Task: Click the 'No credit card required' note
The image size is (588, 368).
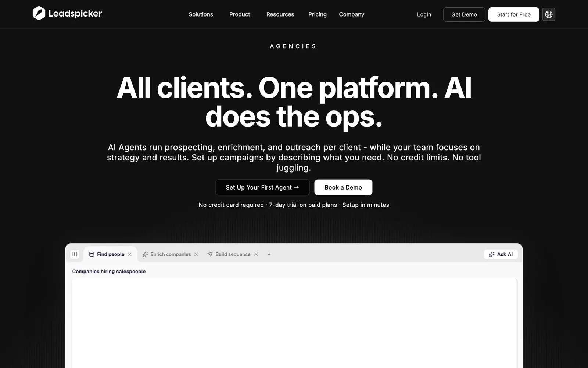Action: pos(231,205)
